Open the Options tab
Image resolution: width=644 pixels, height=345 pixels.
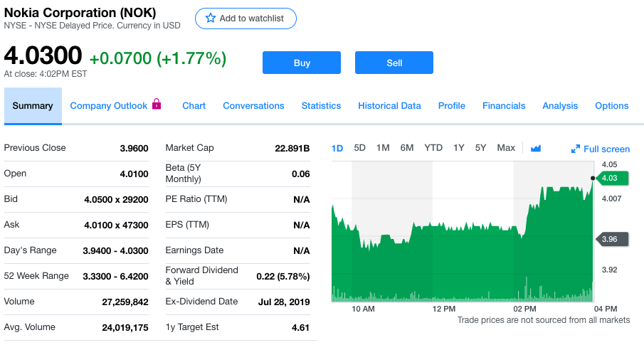click(x=612, y=106)
